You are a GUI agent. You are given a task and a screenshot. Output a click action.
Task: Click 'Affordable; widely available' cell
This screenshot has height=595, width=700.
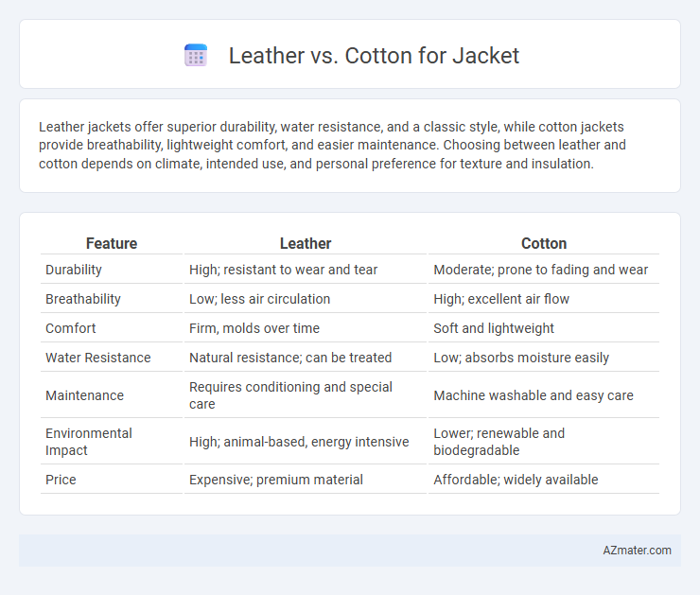tap(516, 480)
